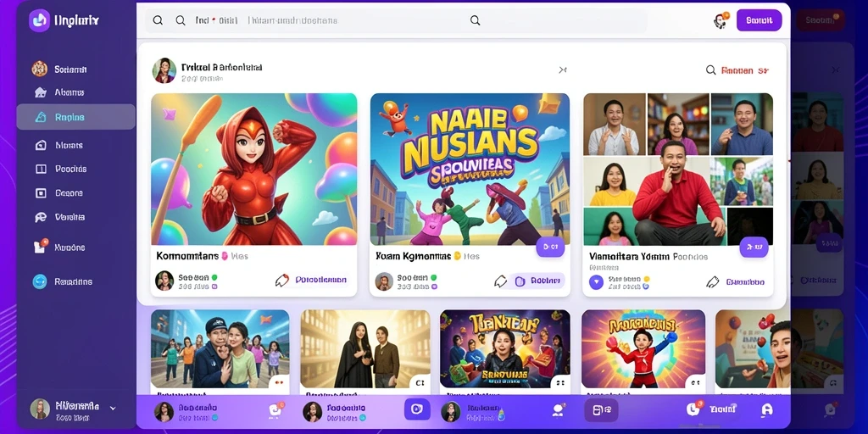Click third avatar in the bottom bar
Image resolution: width=868 pixels, height=434 pixels.
point(451,411)
